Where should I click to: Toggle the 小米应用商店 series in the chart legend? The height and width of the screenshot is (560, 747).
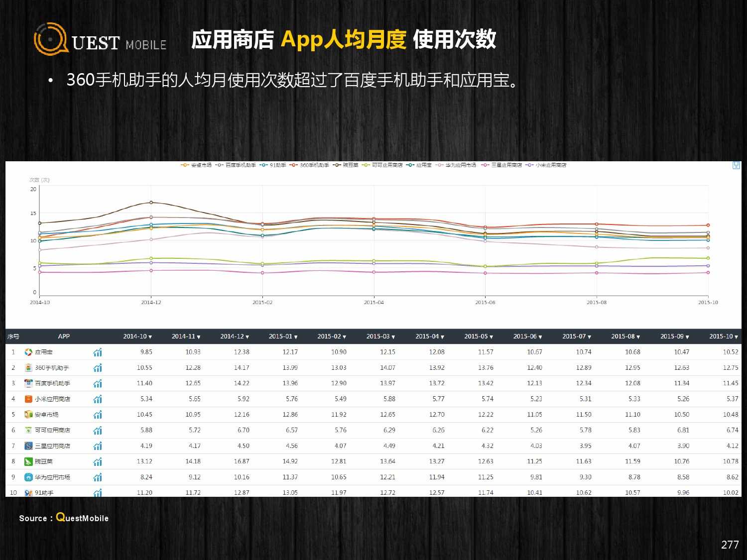click(x=546, y=165)
